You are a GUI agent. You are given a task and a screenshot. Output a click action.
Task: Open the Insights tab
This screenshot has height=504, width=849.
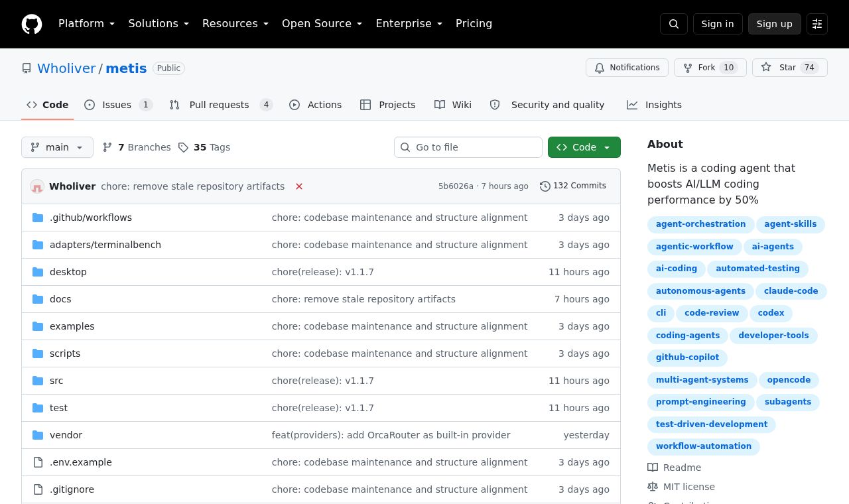(654, 105)
